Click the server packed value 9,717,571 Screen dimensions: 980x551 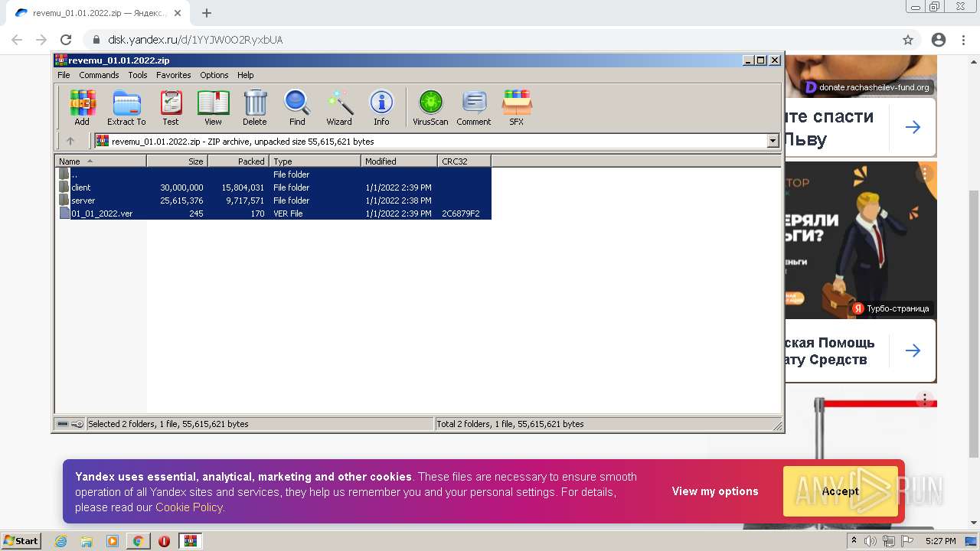pyautogui.click(x=245, y=201)
